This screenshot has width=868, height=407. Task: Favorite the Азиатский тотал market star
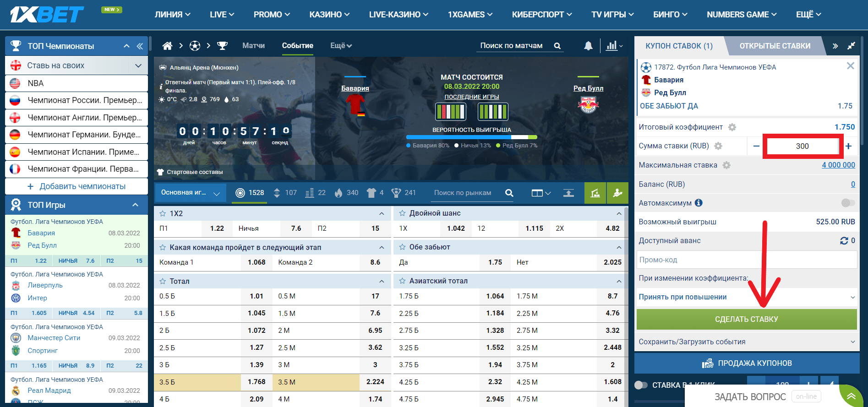[402, 281]
